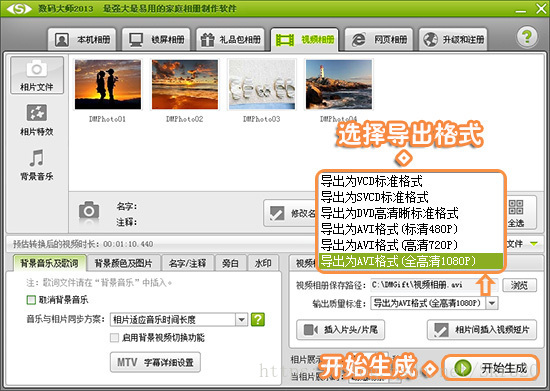Click the camera icon beside 名字
550x391 pixels.
pos(89,211)
